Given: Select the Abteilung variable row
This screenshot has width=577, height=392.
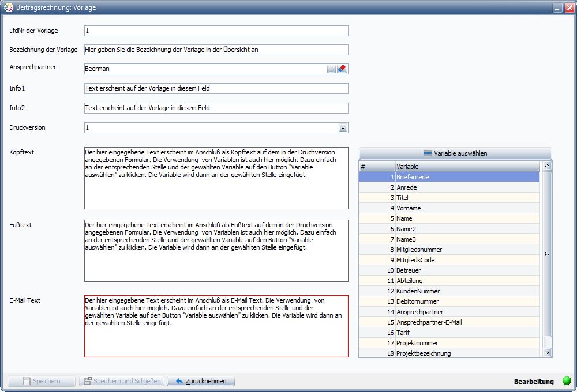Looking at the screenshot, I should (x=449, y=281).
